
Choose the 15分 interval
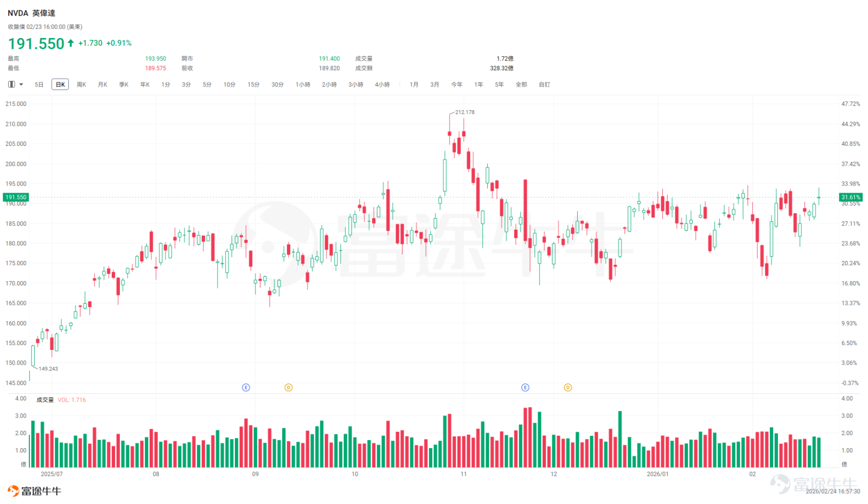[x=253, y=85]
